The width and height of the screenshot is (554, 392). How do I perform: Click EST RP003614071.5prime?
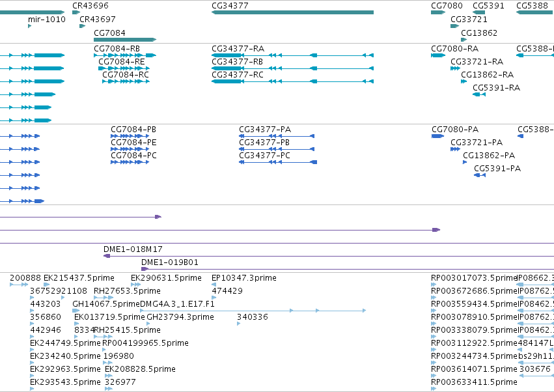coord(474,369)
